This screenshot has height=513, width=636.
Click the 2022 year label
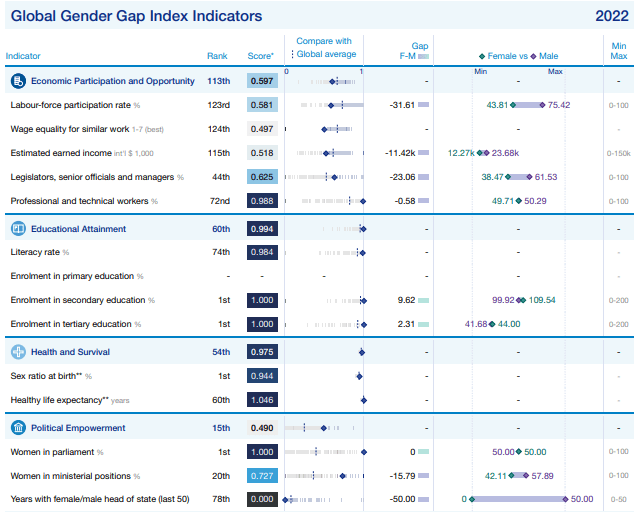tap(612, 16)
